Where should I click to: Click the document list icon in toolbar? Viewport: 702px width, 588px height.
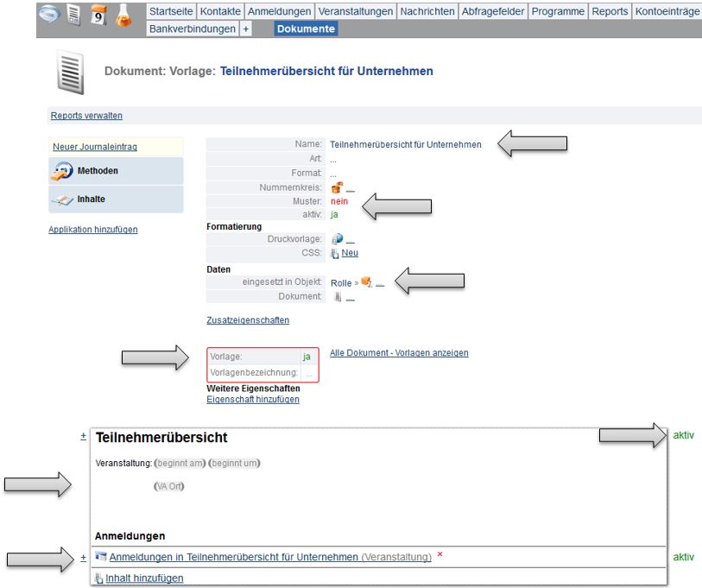pos(75,16)
